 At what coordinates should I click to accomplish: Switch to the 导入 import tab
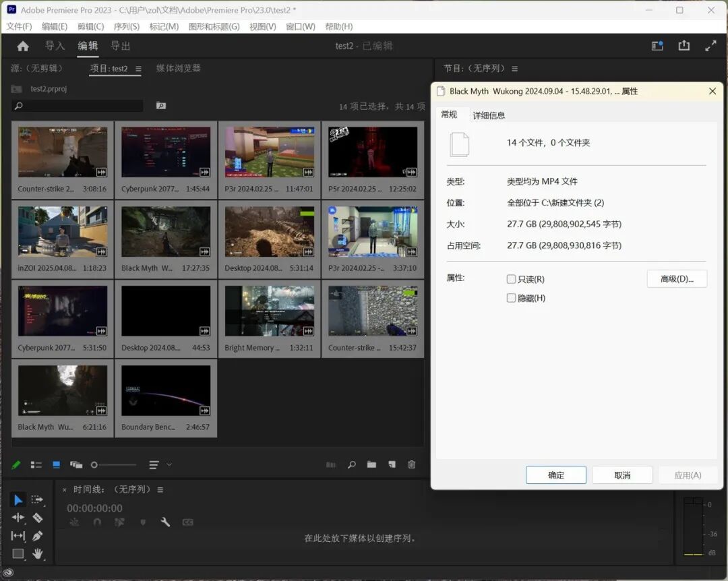pyautogui.click(x=55, y=46)
